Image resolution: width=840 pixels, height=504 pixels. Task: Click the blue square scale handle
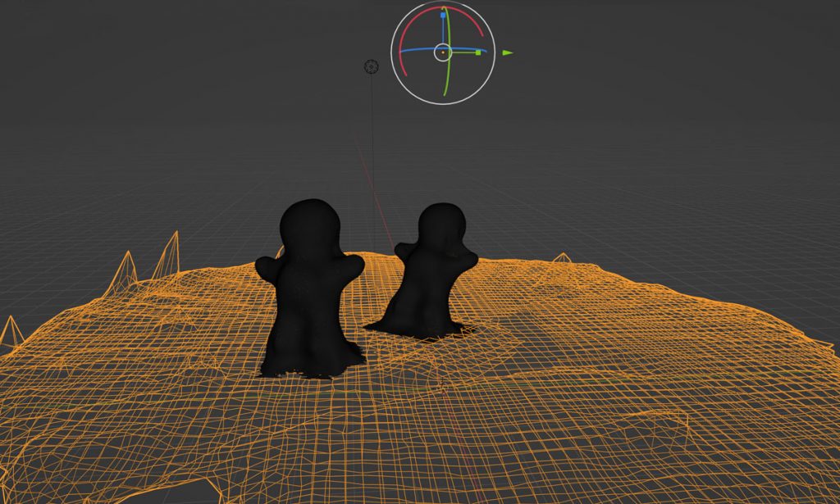tap(443, 16)
